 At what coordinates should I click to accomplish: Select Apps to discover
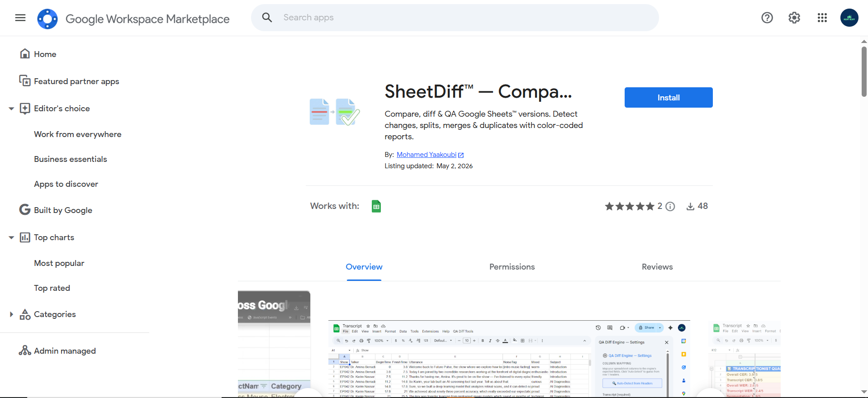[x=66, y=184]
